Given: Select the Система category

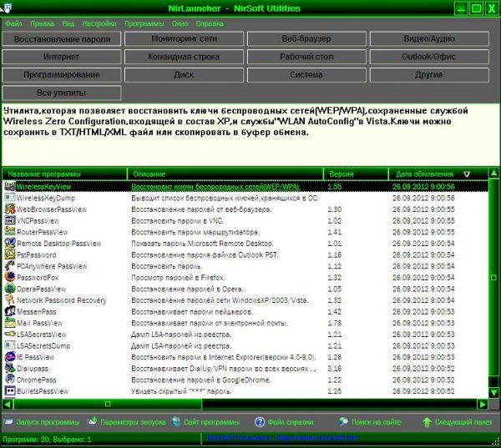Looking at the screenshot, I should [306, 75].
